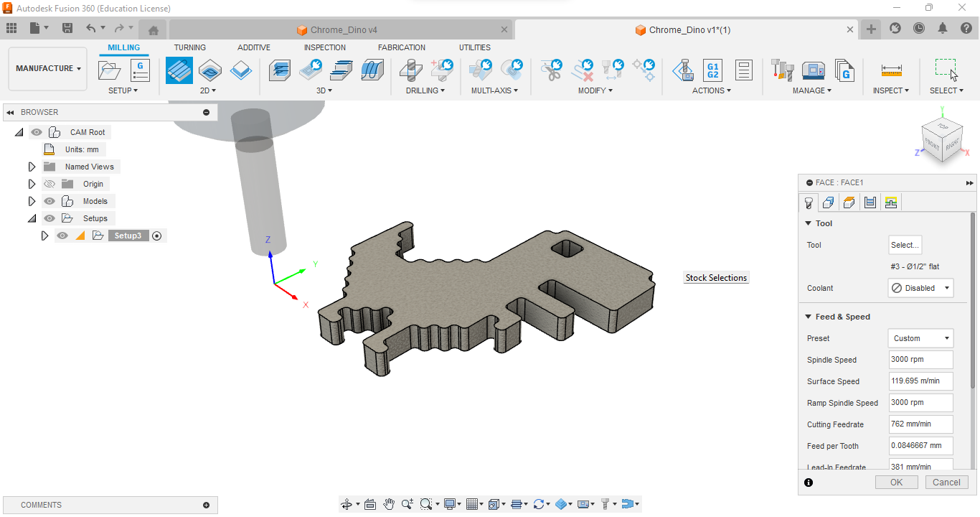Collapse the Setups tree node
This screenshot has height=517, width=980.
click(32, 218)
